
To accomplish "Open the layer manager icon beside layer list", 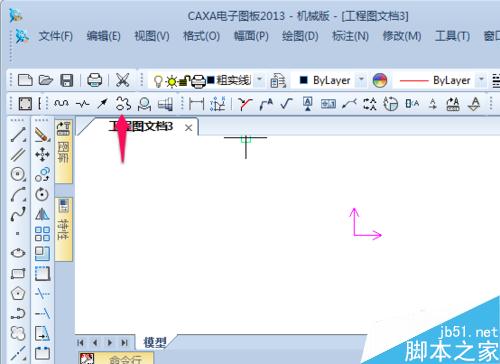I will click(278, 80).
